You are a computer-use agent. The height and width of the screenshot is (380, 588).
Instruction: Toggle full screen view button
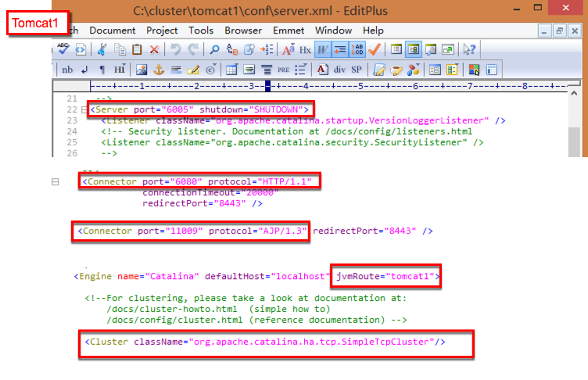(448, 49)
